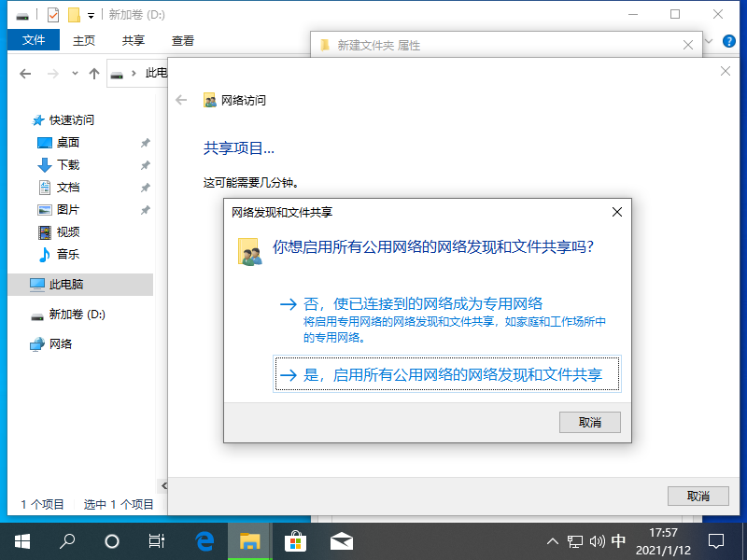The width and height of the screenshot is (747, 560).
Task: Expand the quick access toolbar dropdown
Action: click(x=92, y=16)
